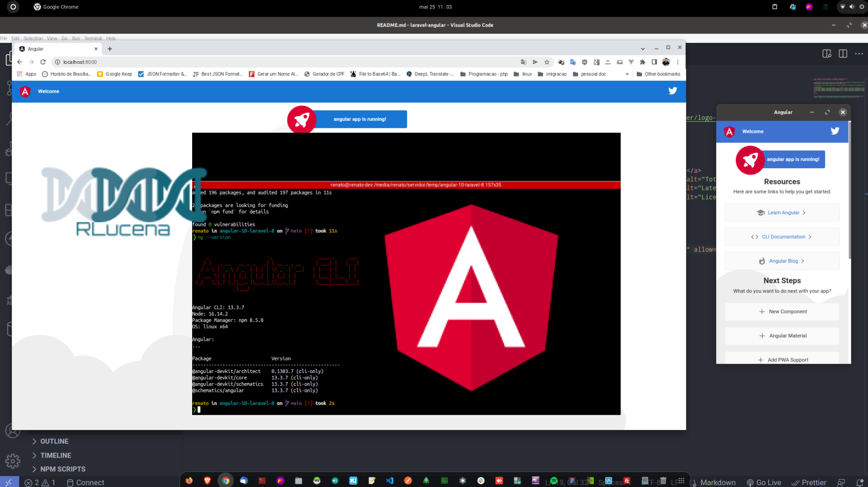Viewport: 868px width, 487px height.
Task: Open VS Code Accounts icon
Action: pyautogui.click(x=13, y=431)
